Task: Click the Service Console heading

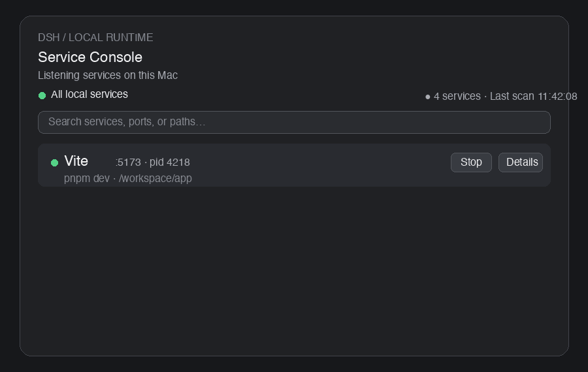Action: [90, 57]
